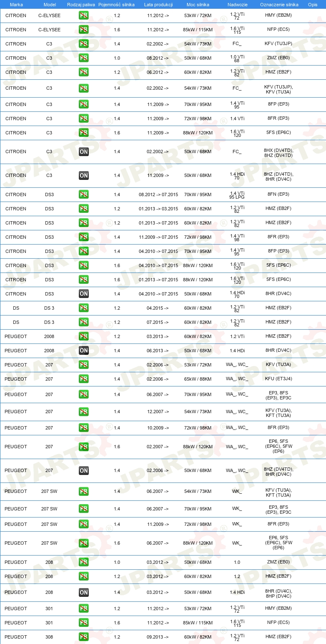Click petrol icon for Peugeot 301 1.6
Screen dimensions: 326x644
[x=84, y=622]
